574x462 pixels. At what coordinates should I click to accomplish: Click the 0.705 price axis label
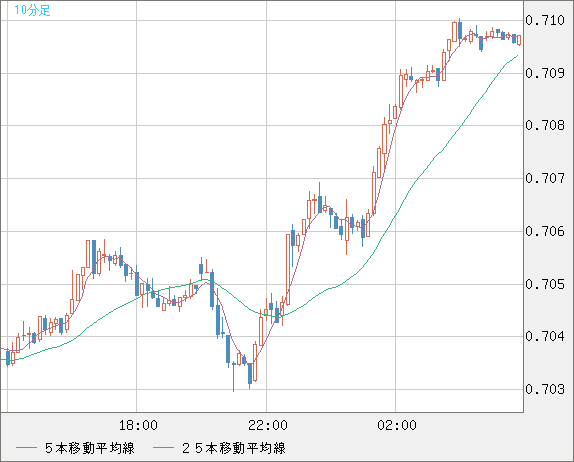tap(545, 284)
